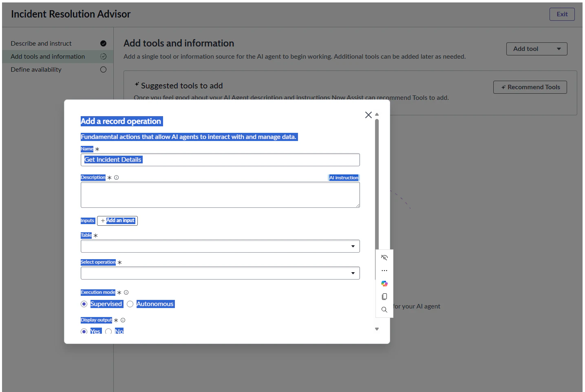Open the three-dots more options icon
Viewport: 585px width, 392px height.
click(384, 271)
